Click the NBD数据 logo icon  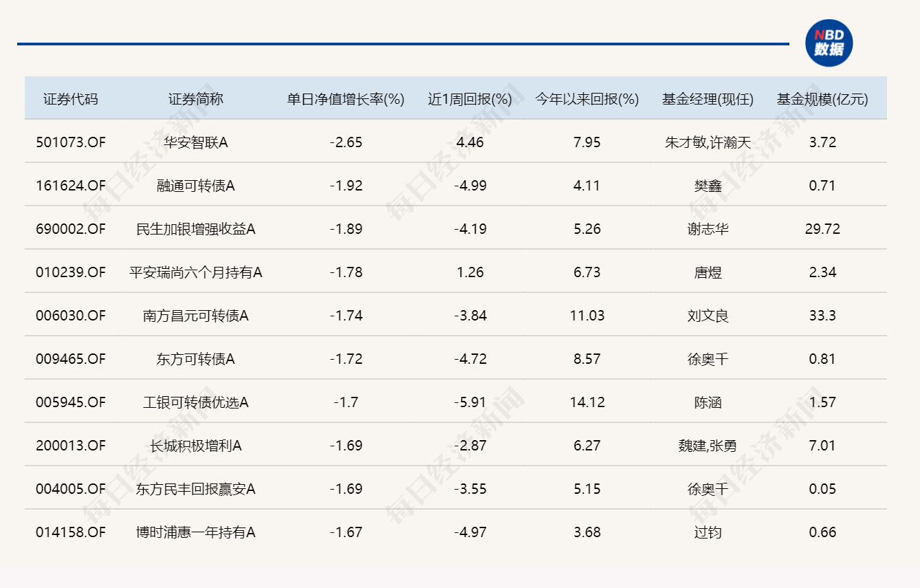point(829,43)
